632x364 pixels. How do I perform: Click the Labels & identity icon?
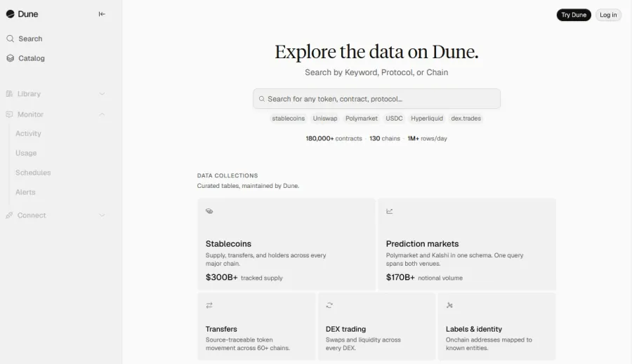point(449,306)
